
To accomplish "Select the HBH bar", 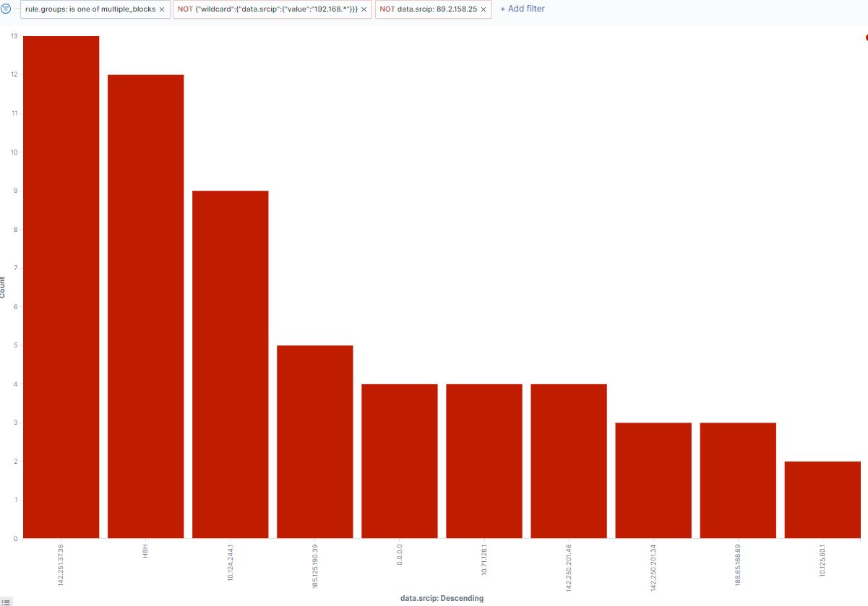I will tap(145, 307).
